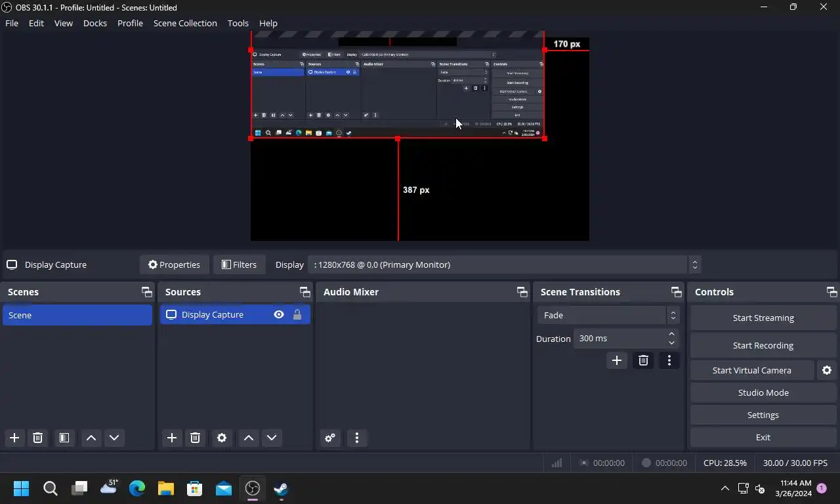The image size is (840, 504).
Task: Click the Exit button
Action: [x=763, y=437]
